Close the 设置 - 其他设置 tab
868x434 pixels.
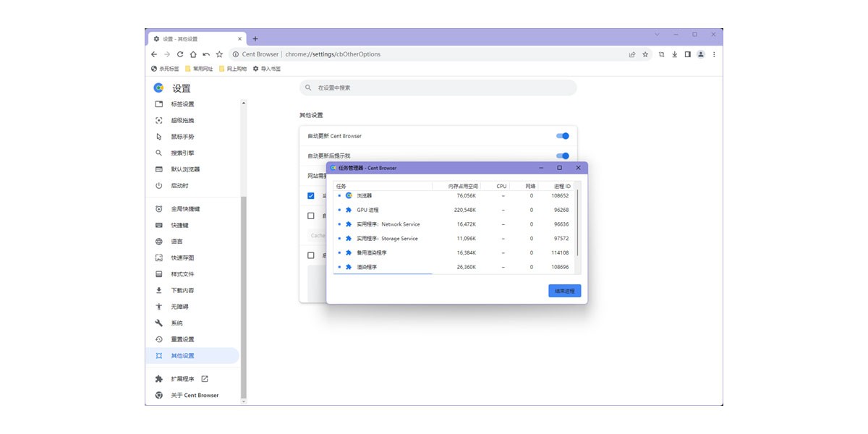(x=242, y=39)
